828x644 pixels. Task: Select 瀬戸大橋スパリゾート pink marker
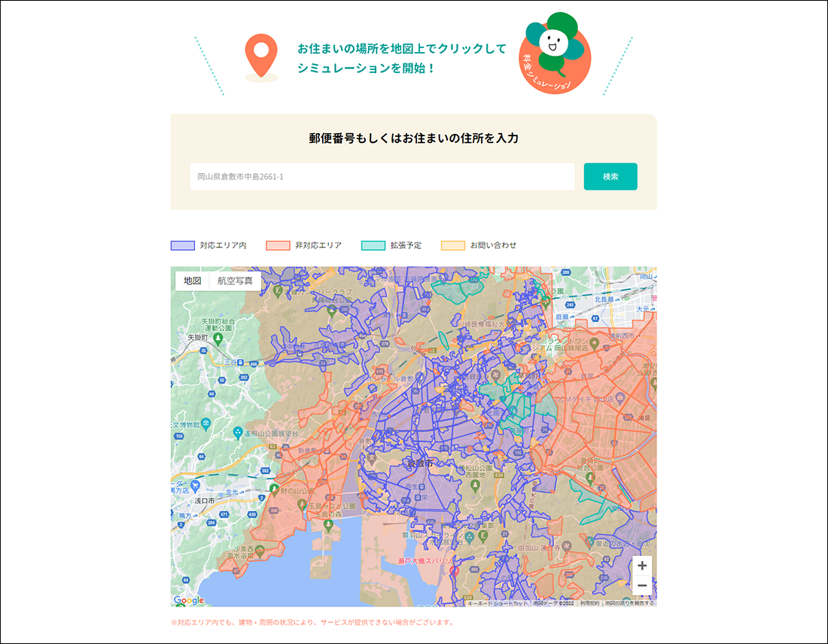454,570
